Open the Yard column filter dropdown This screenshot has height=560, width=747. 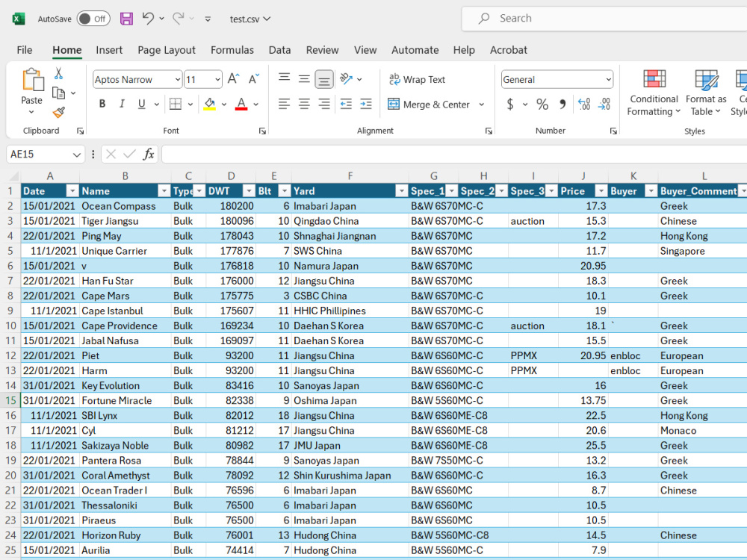coord(401,191)
